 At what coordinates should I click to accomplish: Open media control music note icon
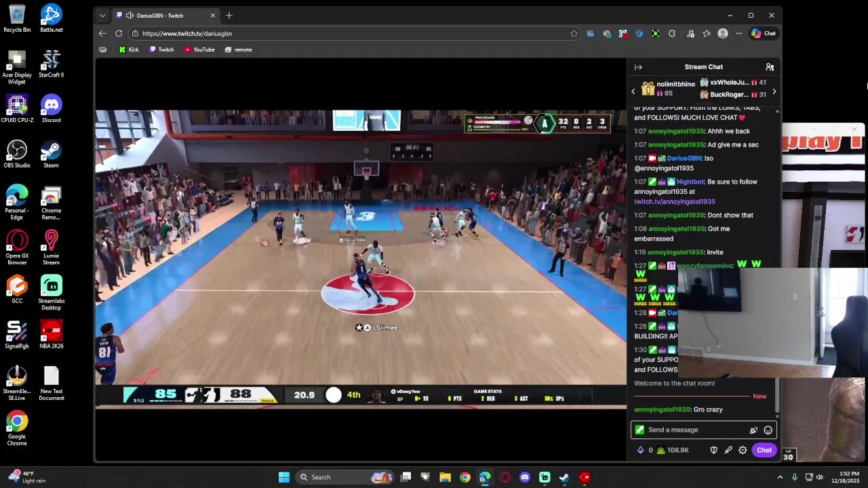click(690, 33)
